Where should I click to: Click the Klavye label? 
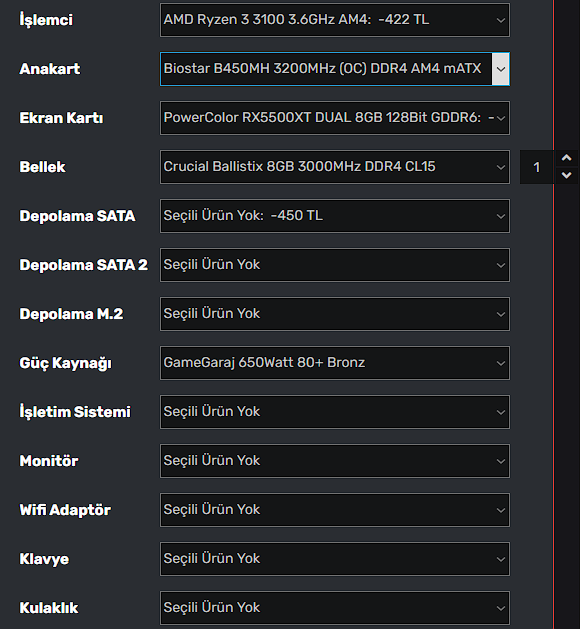coord(44,560)
